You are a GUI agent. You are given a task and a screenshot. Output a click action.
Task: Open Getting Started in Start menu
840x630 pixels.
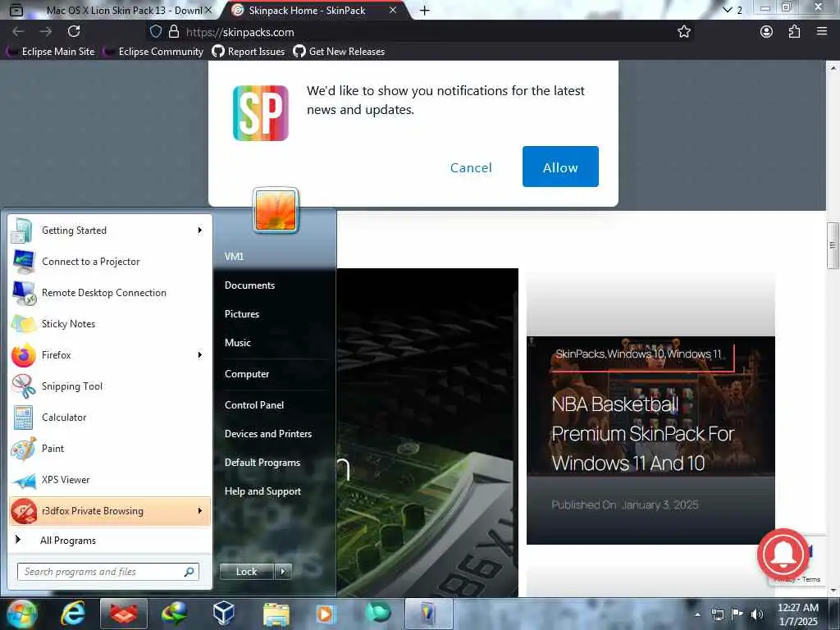click(x=110, y=231)
